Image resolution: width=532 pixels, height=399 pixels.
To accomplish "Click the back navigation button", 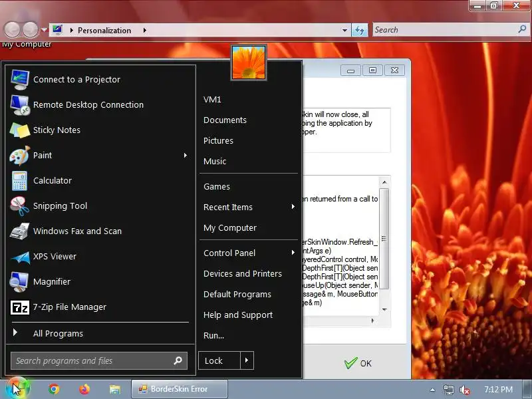I will tap(12, 29).
